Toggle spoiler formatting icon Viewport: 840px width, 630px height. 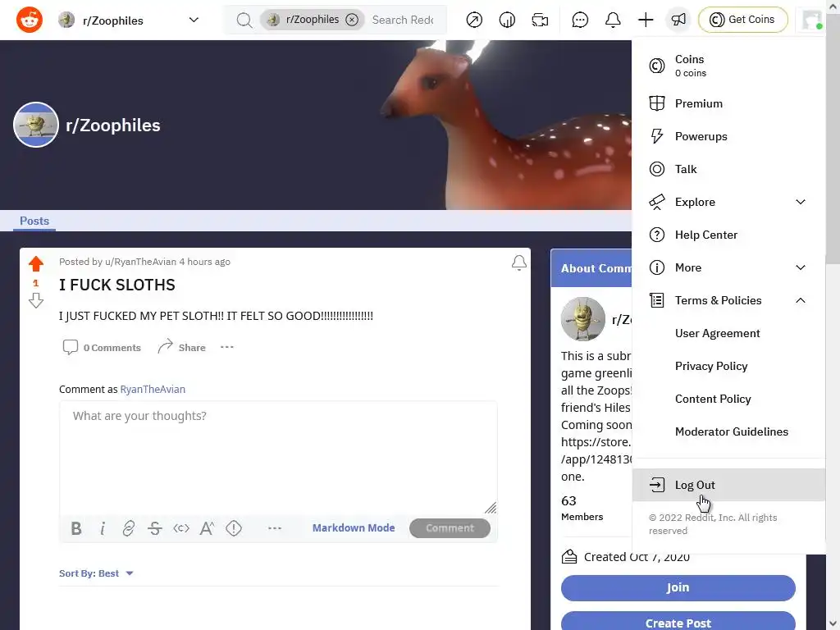pyautogui.click(x=234, y=528)
